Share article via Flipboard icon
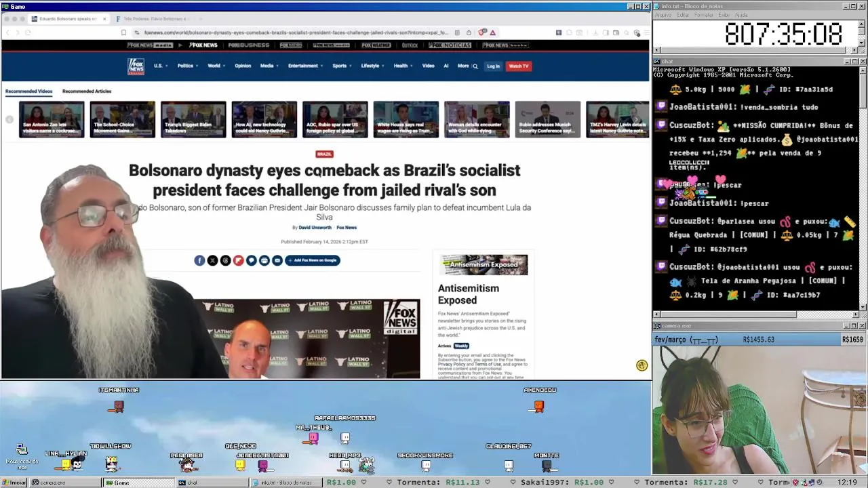868x488 pixels. coord(239,260)
